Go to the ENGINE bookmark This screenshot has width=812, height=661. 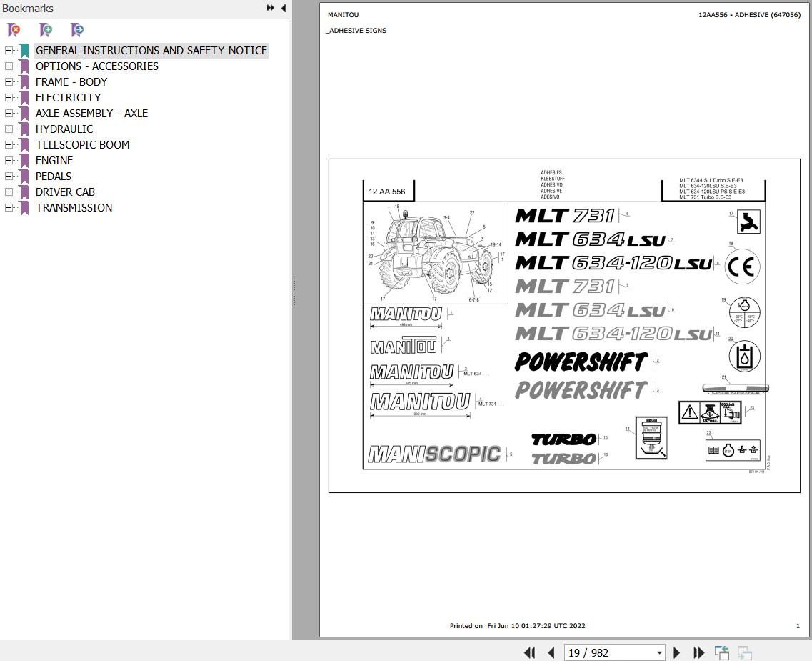point(54,161)
